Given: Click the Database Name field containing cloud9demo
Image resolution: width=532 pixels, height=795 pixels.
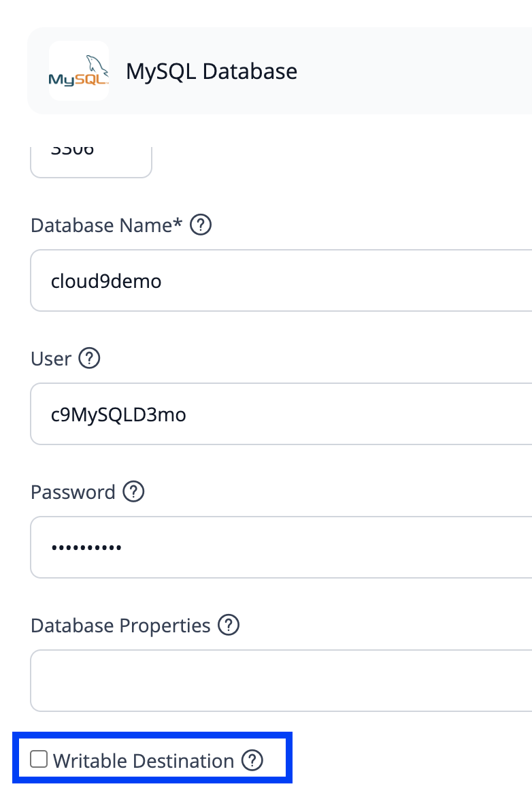Looking at the screenshot, I should [x=281, y=280].
